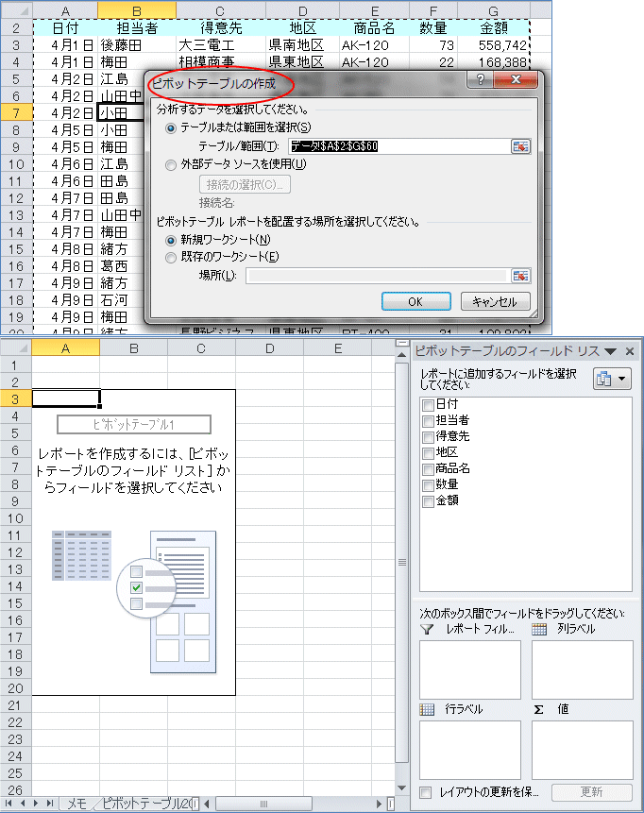The width and height of the screenshot is (644, 813).
Task: Select 既存のワークシート radio button
Action: pyautogui.click(x=171, y=258)
